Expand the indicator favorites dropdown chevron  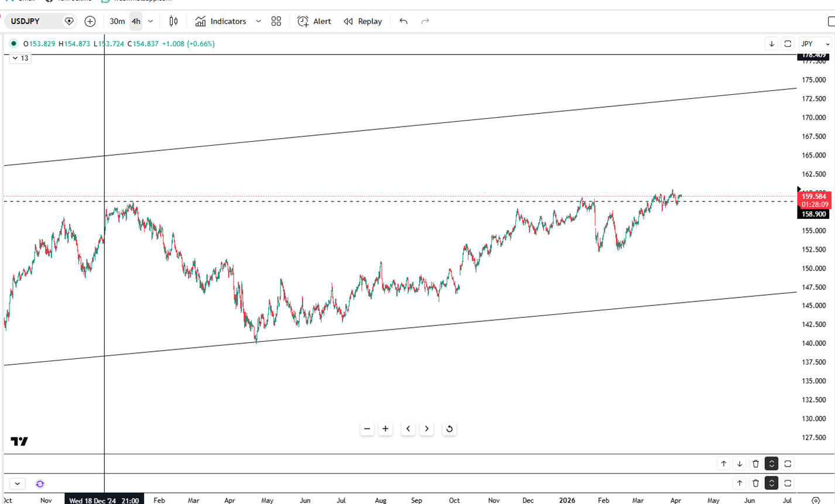(258, 22)
